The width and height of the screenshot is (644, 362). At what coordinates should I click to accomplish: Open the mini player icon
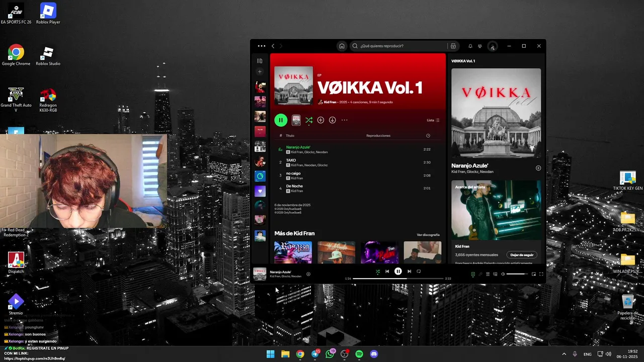534,274
